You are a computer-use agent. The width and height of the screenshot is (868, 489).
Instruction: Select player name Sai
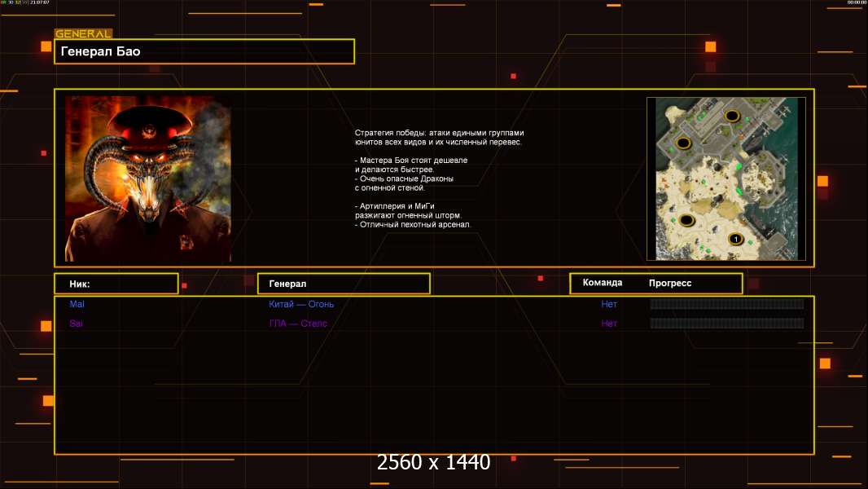[76, 324]
